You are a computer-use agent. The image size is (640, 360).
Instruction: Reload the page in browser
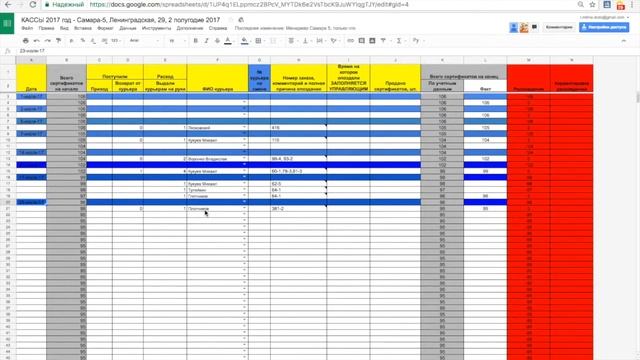[x=33, y=5]
